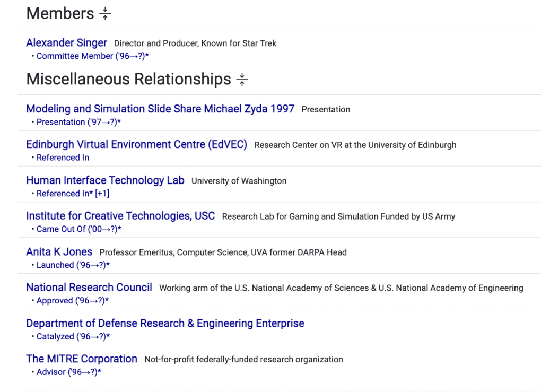Click Presentation ('97→?) relationship link
Viewport: 541px width, 392px height.
(x=78, y=122)
